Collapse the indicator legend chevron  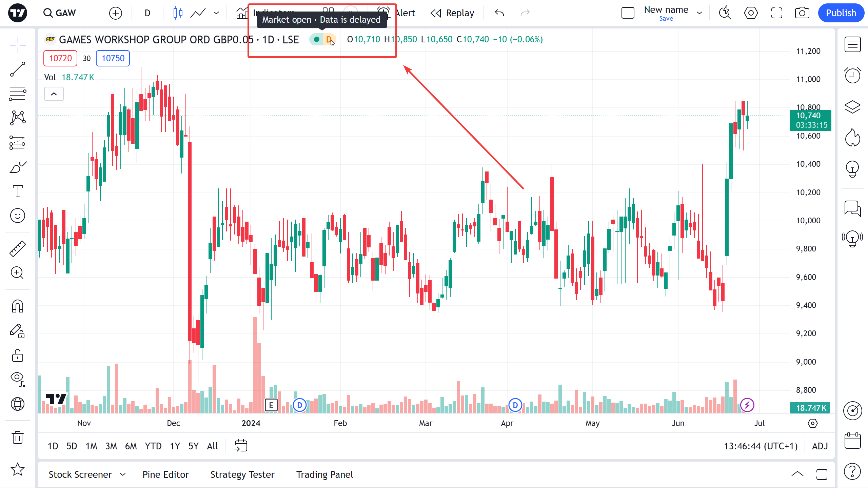pos(54,94)
